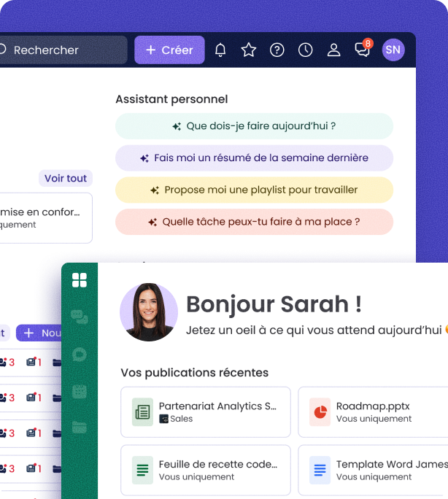This screenshot has width=448, height=499.
Task: Select "Que dois-je faire aujourd'hui ?" suggestion
Action: click(254, 126)
